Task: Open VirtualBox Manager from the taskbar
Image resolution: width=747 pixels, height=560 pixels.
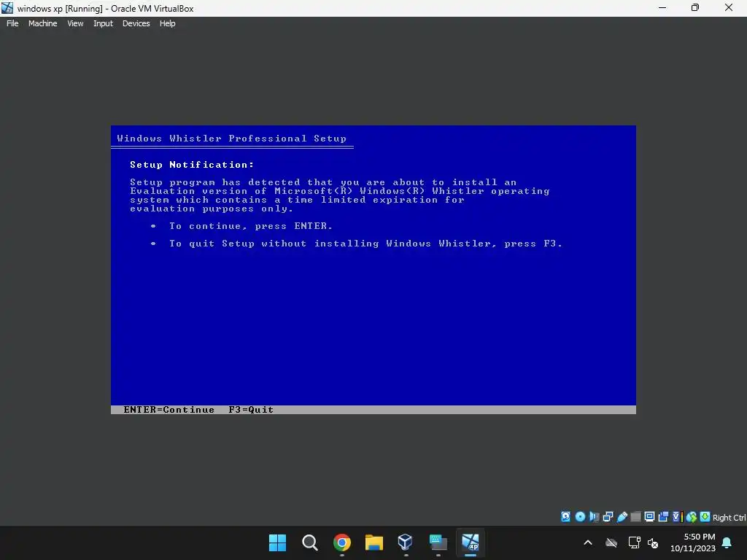Action: coord(406,542)
